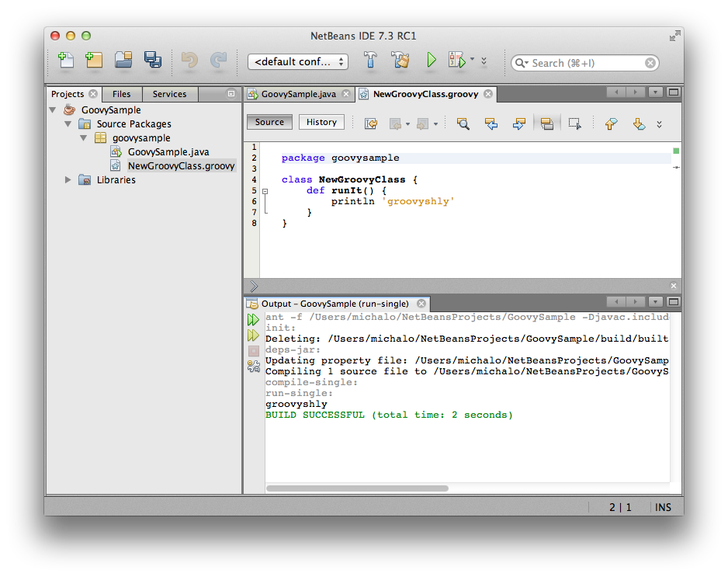Viewport: 728px width, 577px height.
Task: Re-run with different parameters icon
Action: click(253, 335)
